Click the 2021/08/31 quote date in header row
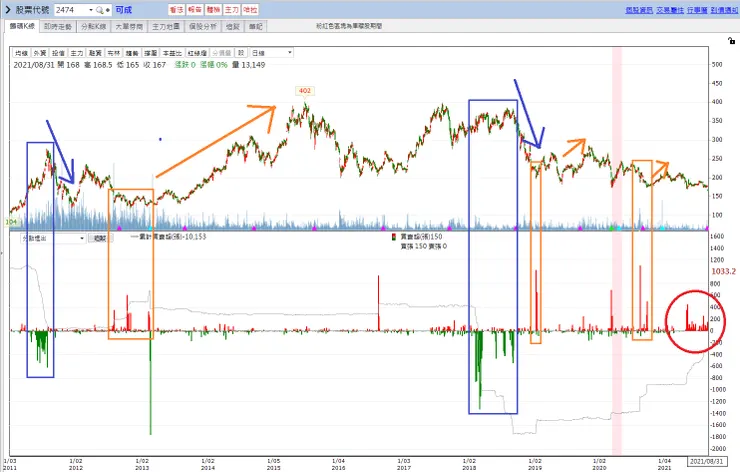740x472 pixels. coord(35,65)
